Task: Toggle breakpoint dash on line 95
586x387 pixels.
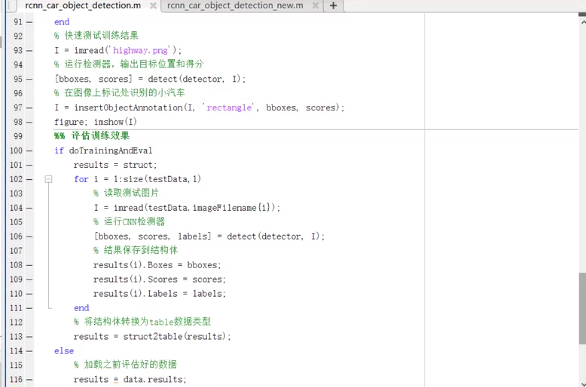Action: [30, 79]
